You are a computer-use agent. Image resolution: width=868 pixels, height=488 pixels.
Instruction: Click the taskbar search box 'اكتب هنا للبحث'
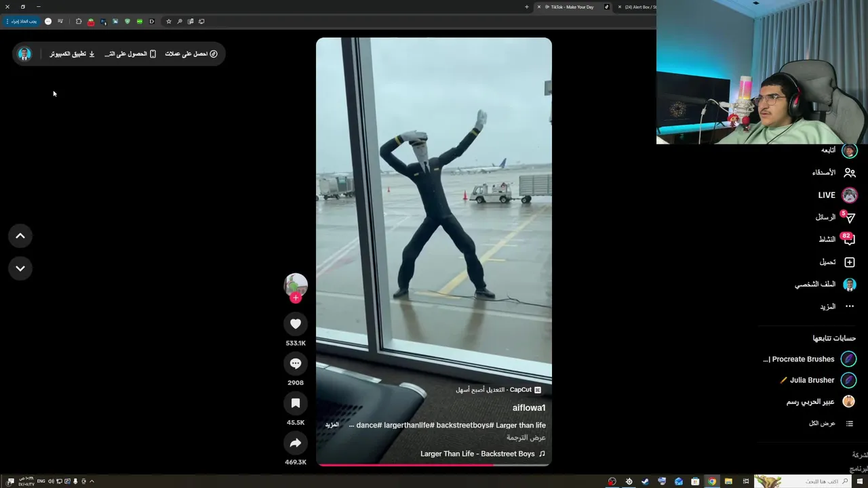[x=804, y=481]
